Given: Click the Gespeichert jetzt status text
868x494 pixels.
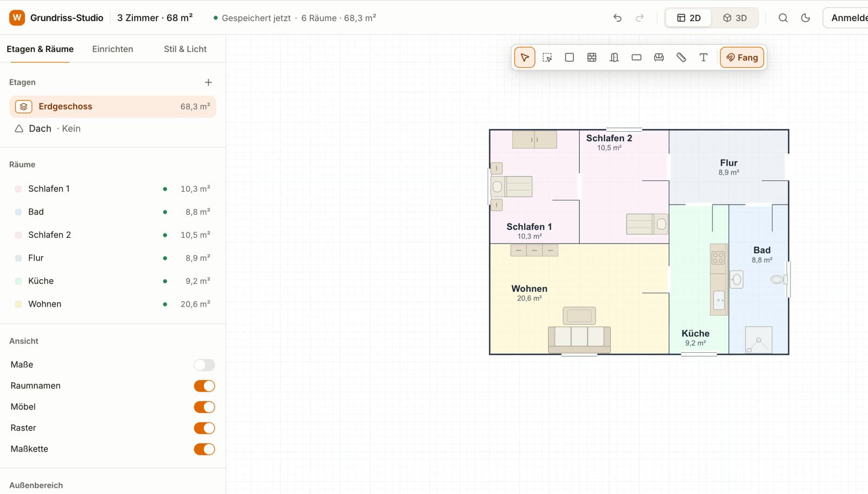Looking at the screenshot, I should pyautogui.click(x=256, y=18).
